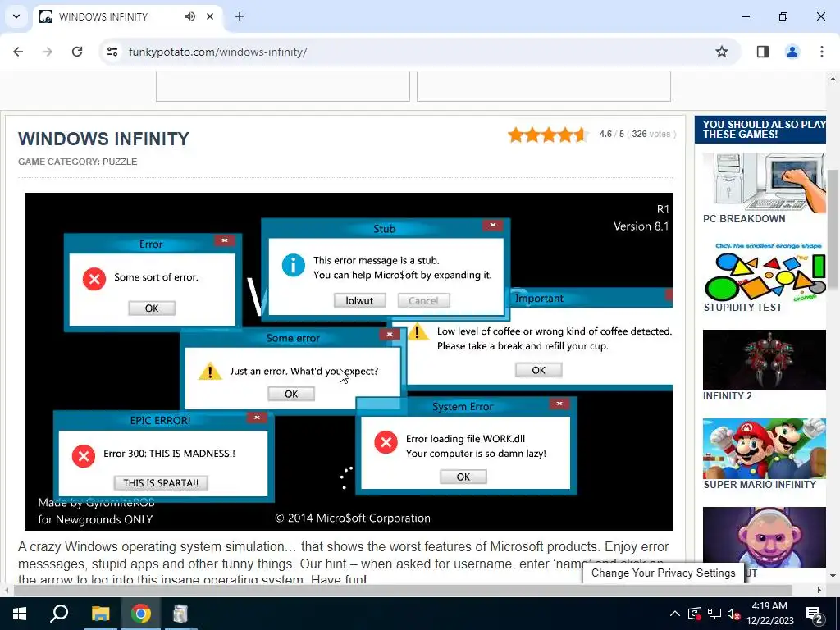Screen dimensions: 840x630
Task: Mute the tab via speaker icon
Action: click(x=190, y=16)
